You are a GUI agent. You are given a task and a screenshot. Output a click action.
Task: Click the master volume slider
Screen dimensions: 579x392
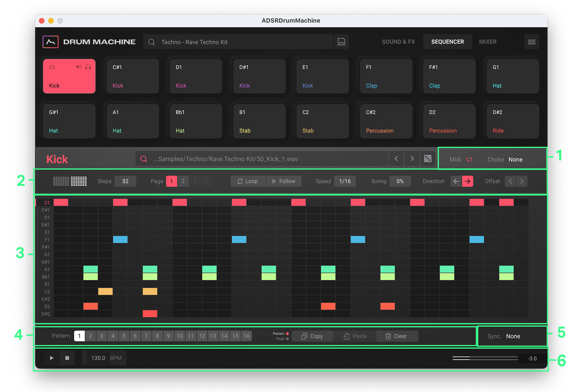485,358
